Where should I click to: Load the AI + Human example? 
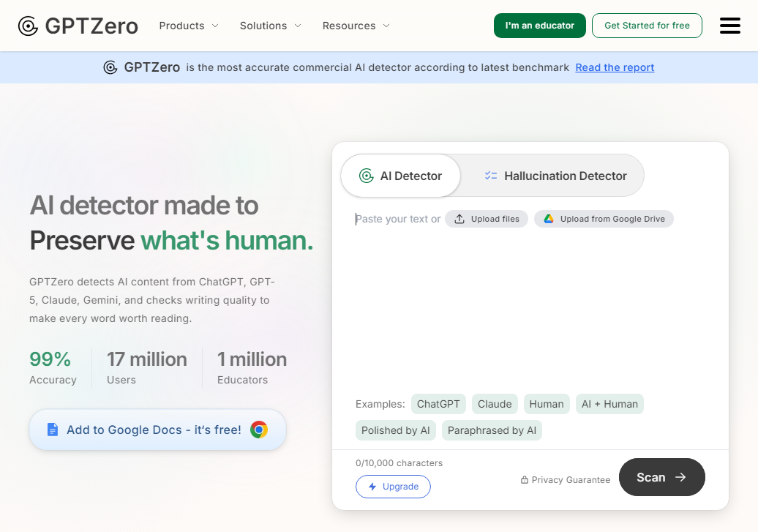609,404
